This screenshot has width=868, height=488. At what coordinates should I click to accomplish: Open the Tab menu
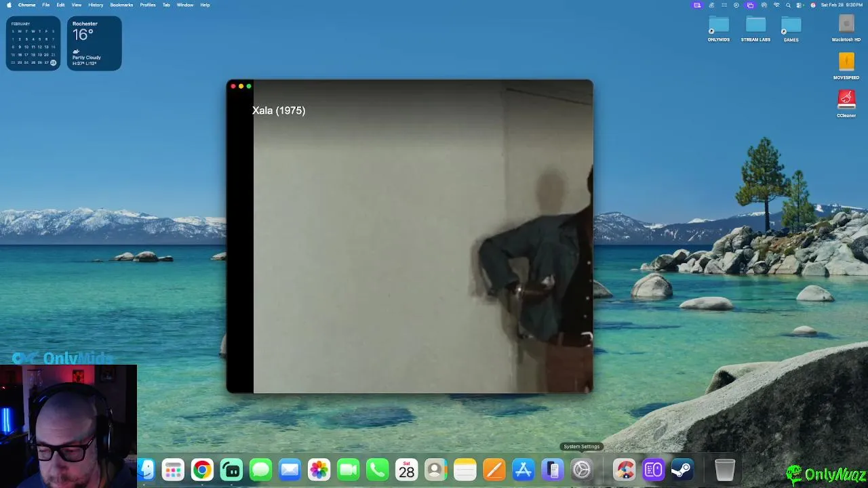(166, 5)
